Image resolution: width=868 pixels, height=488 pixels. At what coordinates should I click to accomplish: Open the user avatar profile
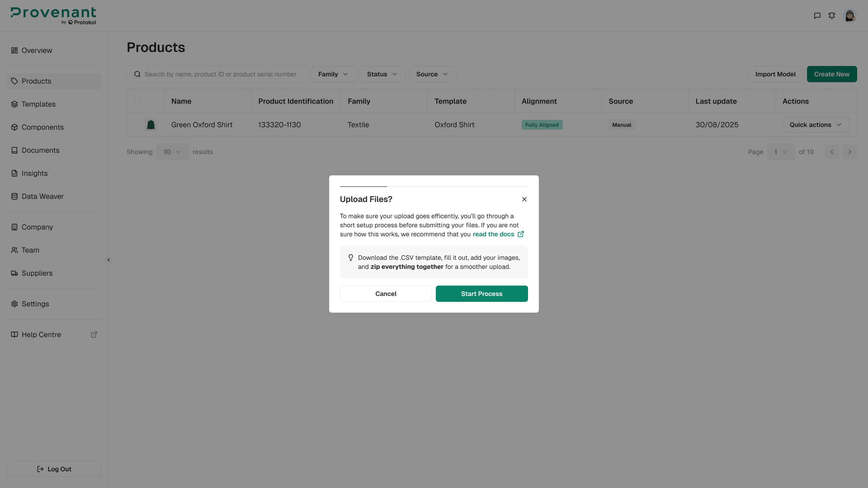click(850, 16)
